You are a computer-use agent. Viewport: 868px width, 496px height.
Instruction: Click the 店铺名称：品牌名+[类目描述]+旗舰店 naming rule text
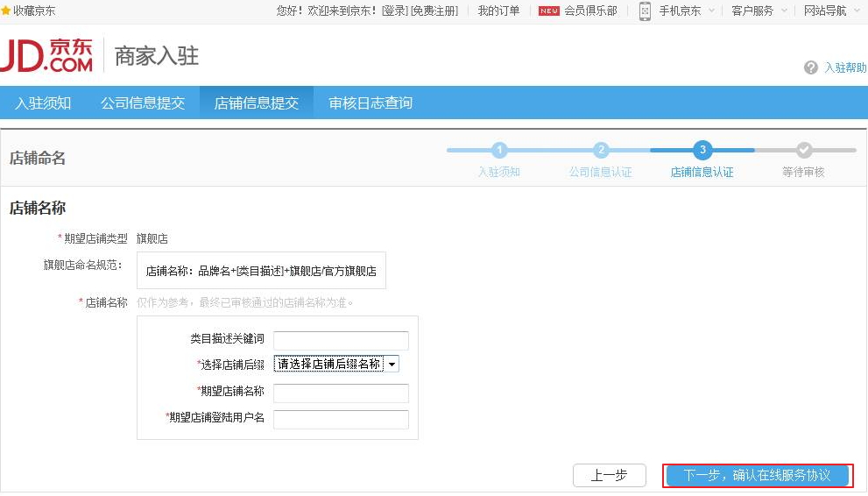(x=261, y=271)
